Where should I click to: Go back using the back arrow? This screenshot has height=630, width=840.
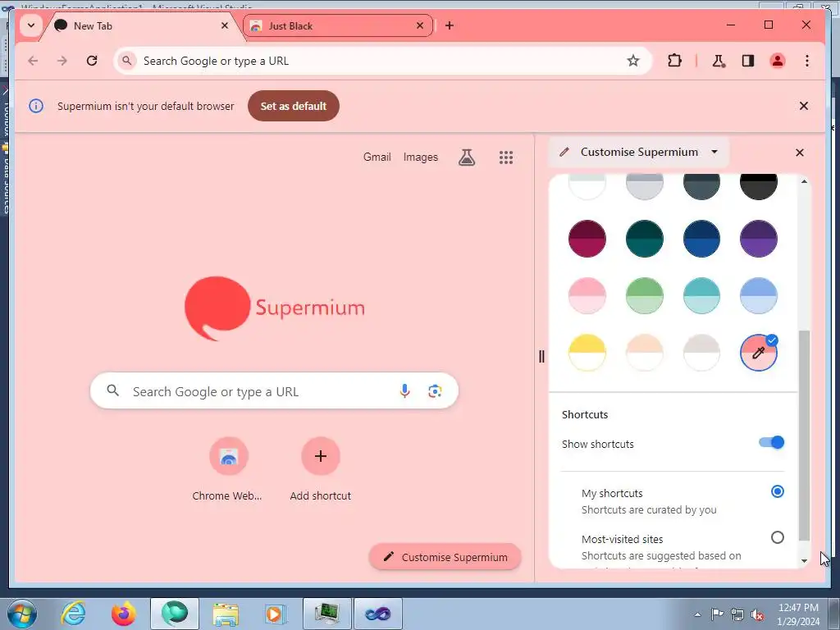pyautogui.click(x=33, y=61)
